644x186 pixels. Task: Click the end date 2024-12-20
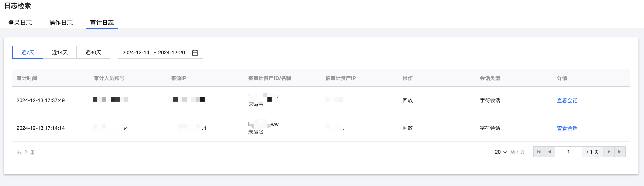(171, 53)
